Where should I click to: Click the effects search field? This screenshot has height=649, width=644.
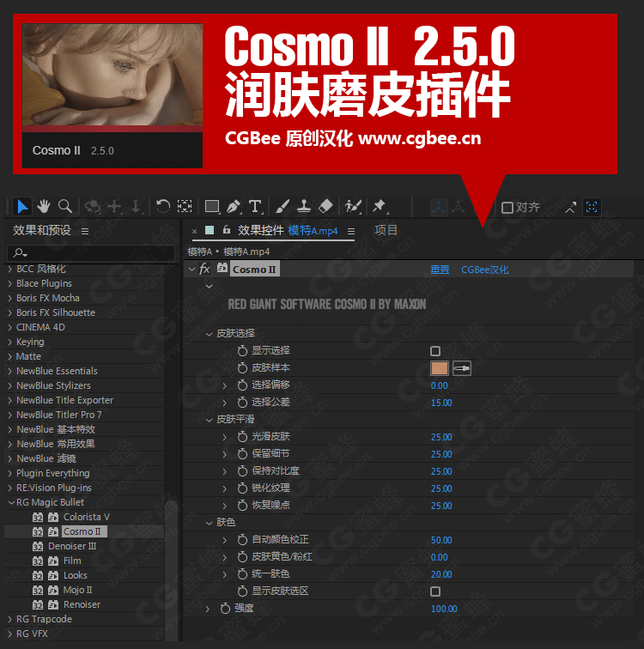coord(91,252)
